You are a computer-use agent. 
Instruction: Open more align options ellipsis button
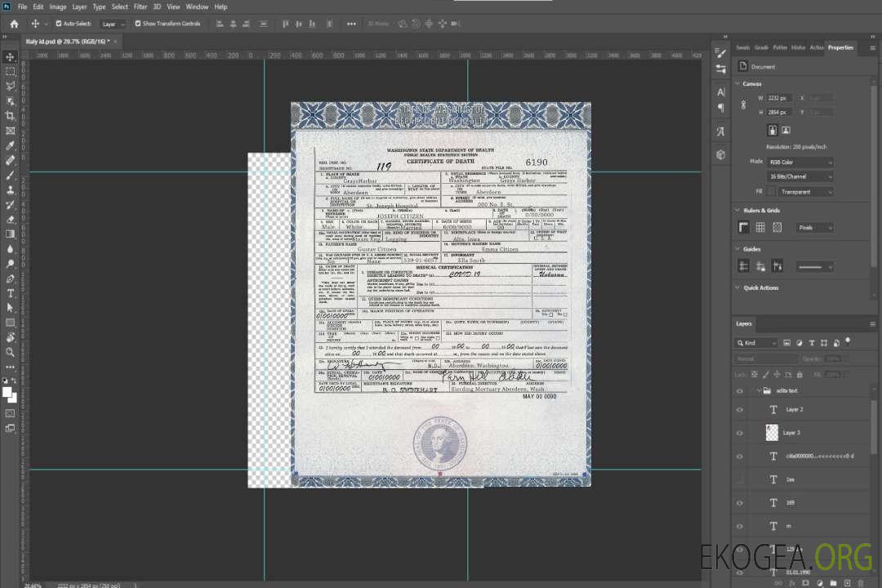(x=351, y=24)
